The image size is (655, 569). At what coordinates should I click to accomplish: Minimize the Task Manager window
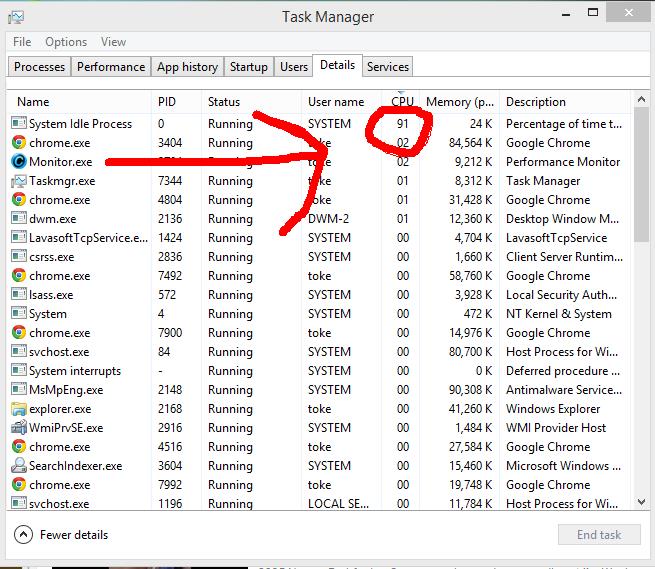point(566,14)
